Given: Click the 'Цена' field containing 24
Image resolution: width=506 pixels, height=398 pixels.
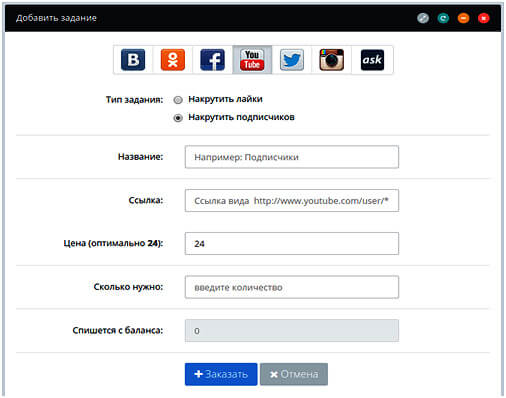Looking at the screenshot, I should click(292, 244).
